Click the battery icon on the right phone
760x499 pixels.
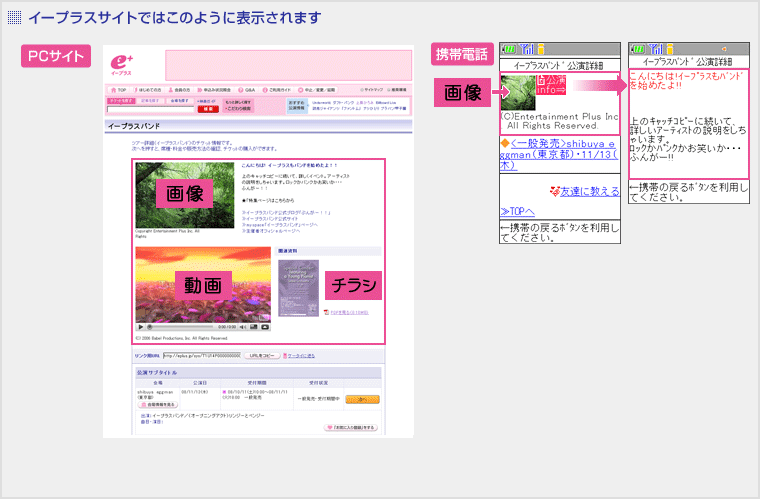pos(638,49)
